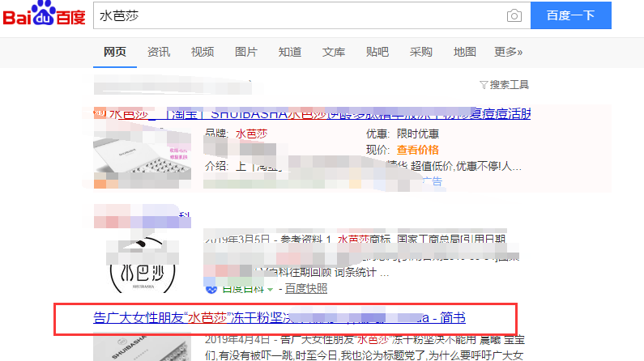Switch to the 资讯 tab

click(x=159, y=53)
